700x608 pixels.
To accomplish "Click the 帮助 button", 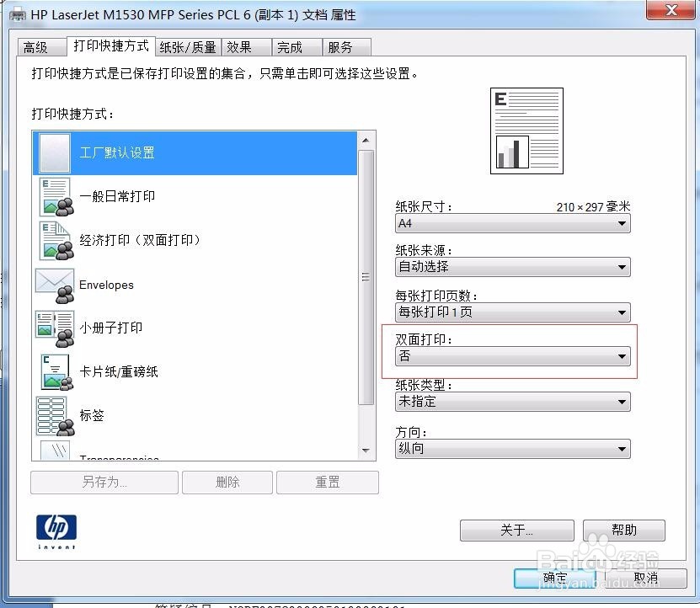I will tap(624, 531).
